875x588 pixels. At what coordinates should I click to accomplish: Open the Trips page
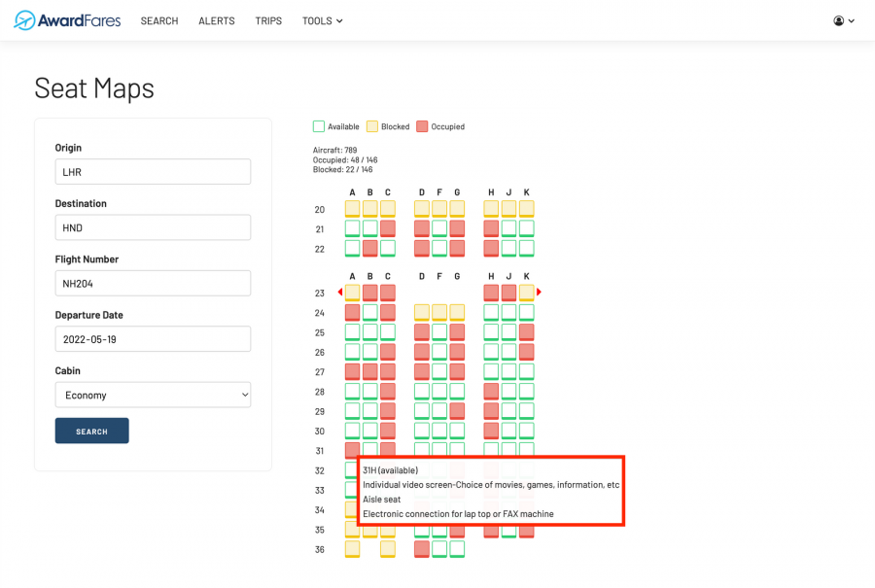268,20
